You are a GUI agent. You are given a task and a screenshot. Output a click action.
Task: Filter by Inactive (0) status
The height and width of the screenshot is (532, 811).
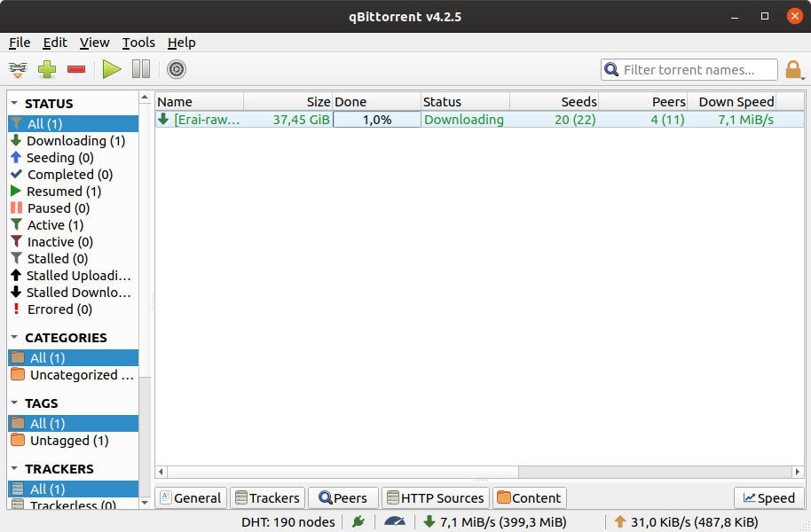[74, 241]
